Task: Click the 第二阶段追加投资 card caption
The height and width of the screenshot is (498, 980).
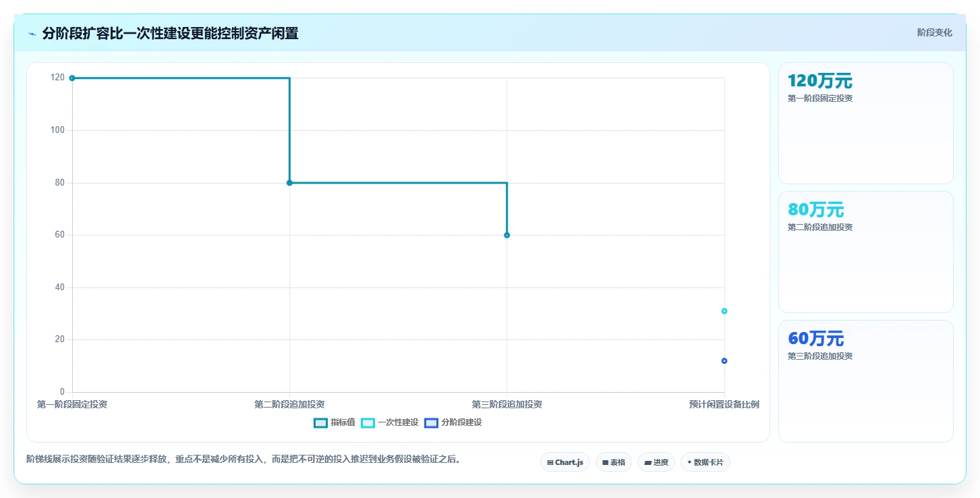Action: (820, 227)
